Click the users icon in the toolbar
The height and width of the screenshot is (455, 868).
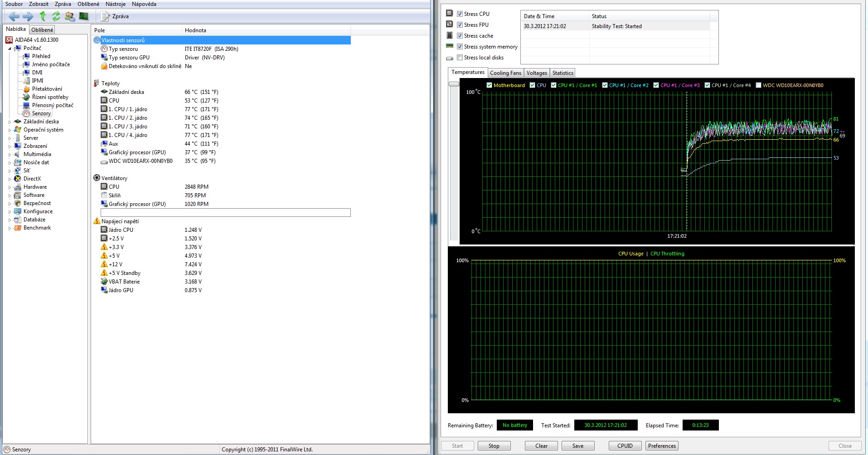coord(70,17)
